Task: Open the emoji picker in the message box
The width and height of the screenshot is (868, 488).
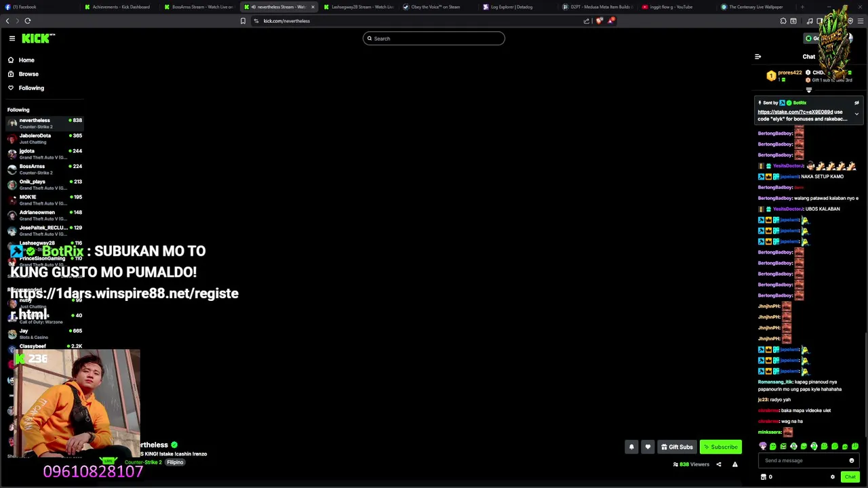Action: point(852,461)
